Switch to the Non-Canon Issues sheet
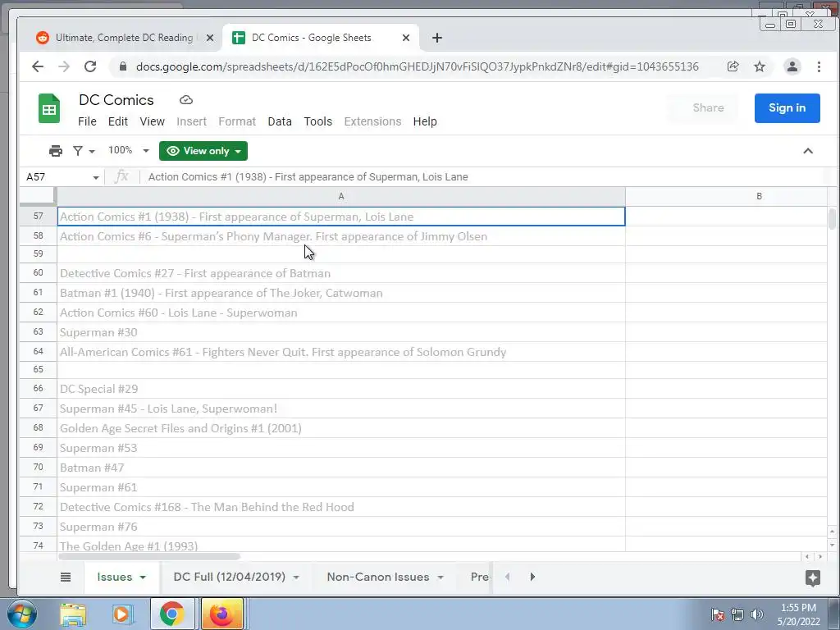 (x=377, y=577)
